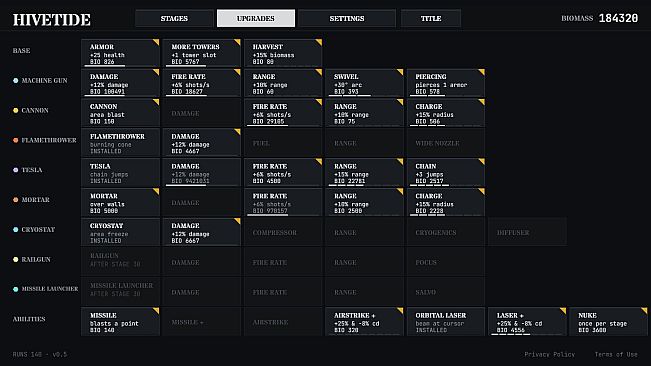The image size is (651, 366).
Task: Click the locked Airstrike card
Action: click(283, 322)
